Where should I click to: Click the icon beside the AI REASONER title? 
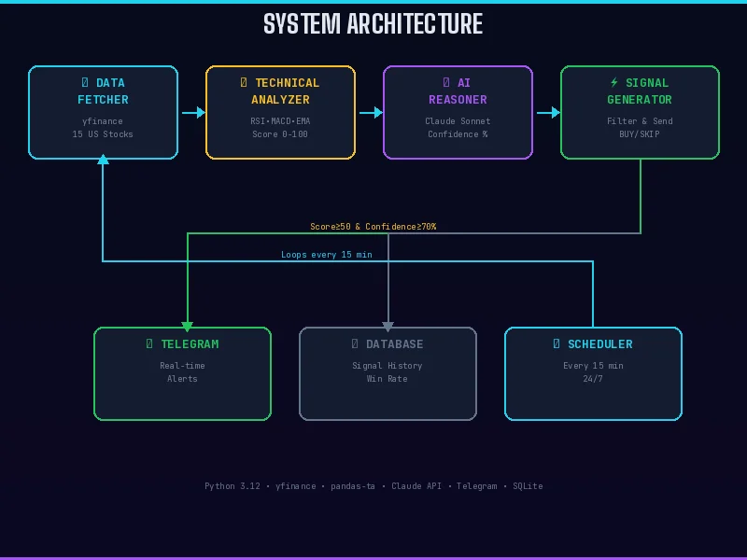click(x=446, y=82)
